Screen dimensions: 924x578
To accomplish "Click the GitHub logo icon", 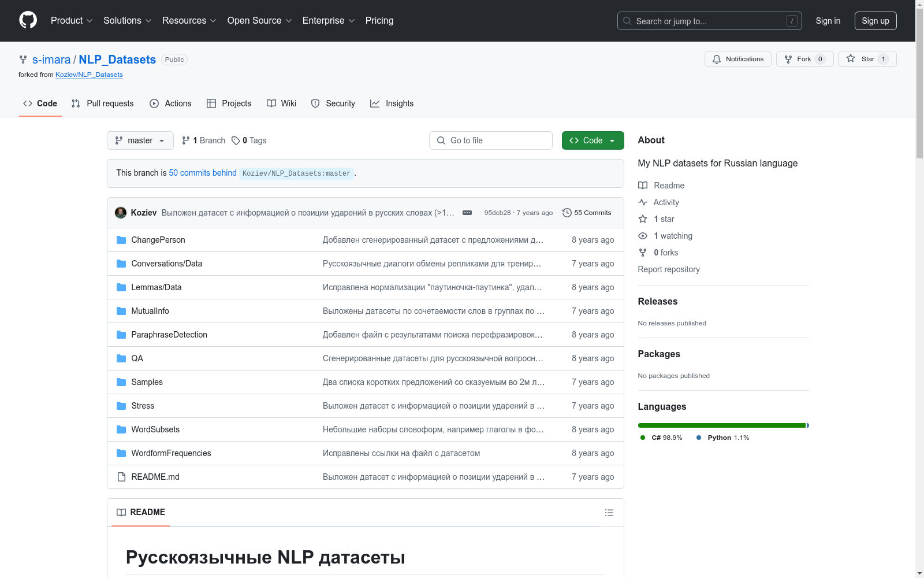I will (x=28, y=20).
